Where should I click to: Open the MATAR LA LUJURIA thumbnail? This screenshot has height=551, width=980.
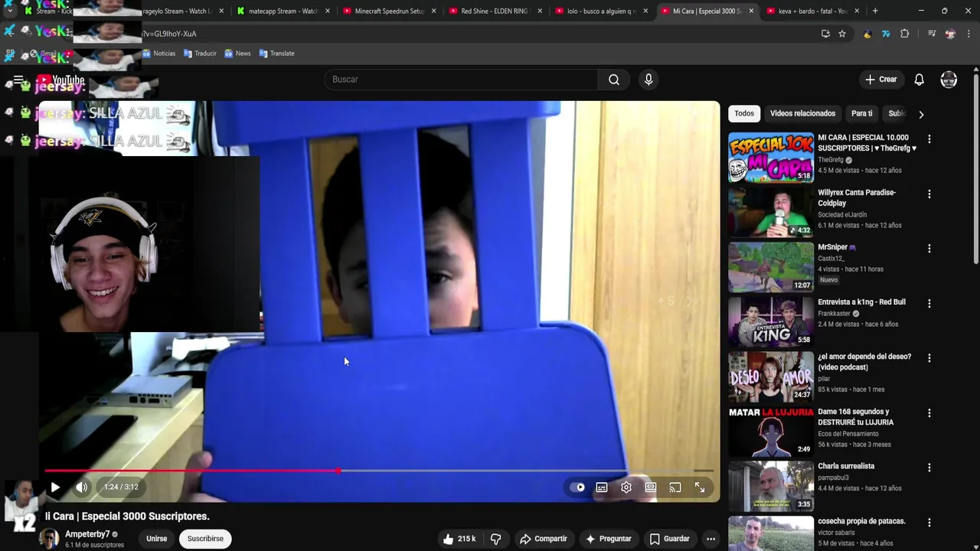coord(771,432)
